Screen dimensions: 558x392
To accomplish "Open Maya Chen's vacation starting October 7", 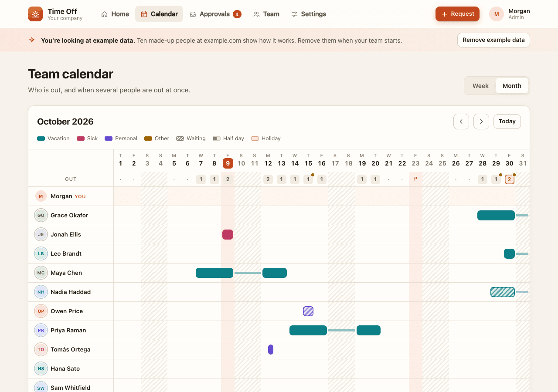I will pyautogui.click(x=214, y=273).
